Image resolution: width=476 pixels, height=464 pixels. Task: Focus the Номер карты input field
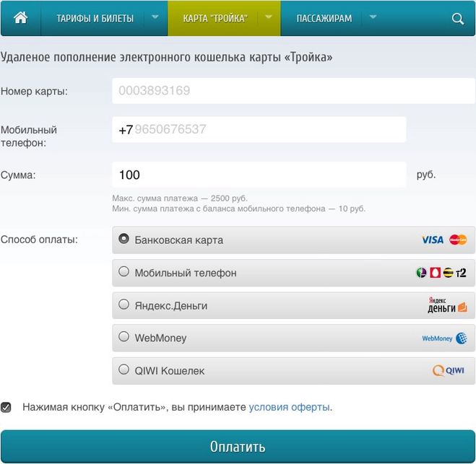point(293,91)
